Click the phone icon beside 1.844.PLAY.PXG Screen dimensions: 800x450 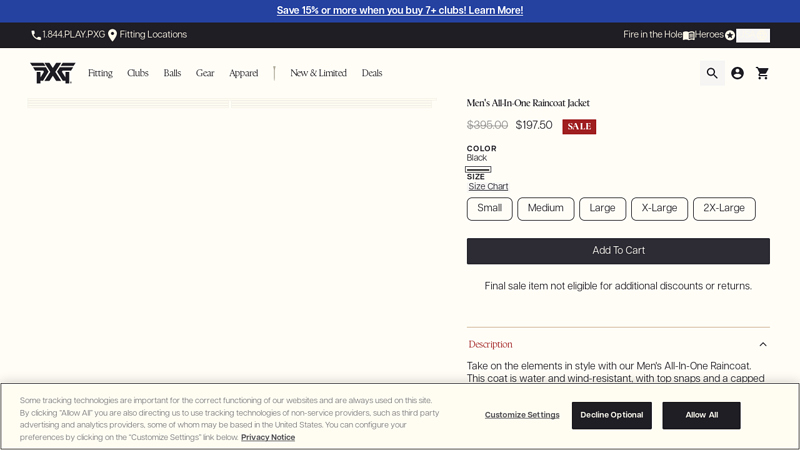36,35
